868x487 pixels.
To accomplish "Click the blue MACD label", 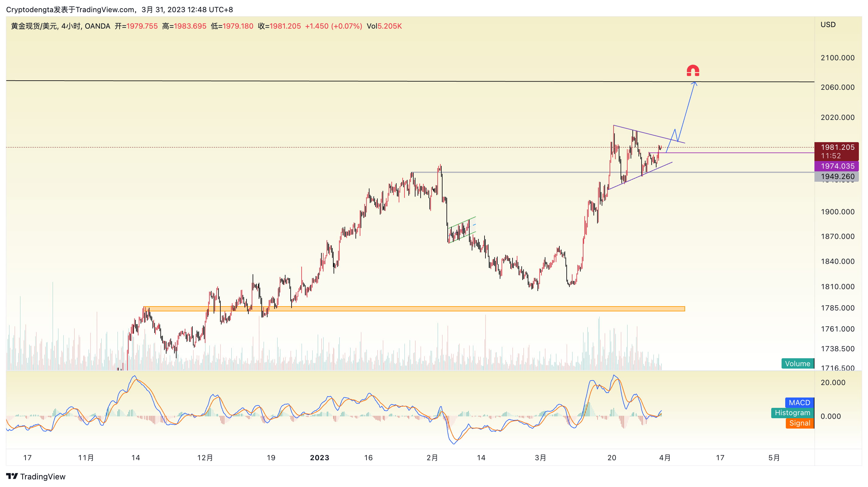I will point(799,402).
